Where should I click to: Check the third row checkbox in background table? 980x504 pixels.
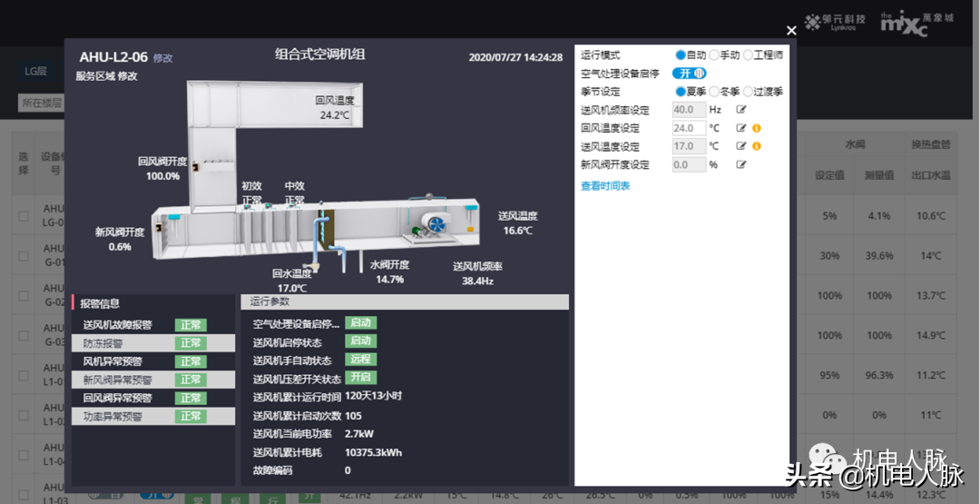[x=24, y=296]
